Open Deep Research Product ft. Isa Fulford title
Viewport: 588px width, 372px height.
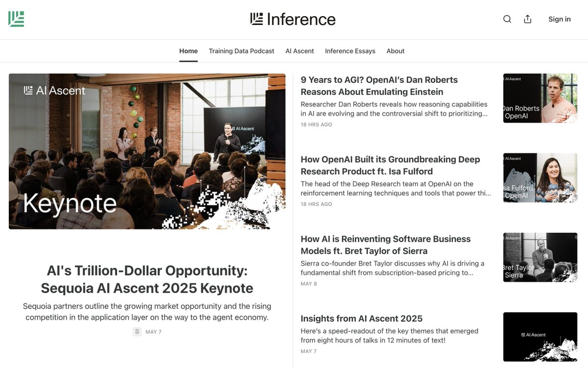click(391, 165)
